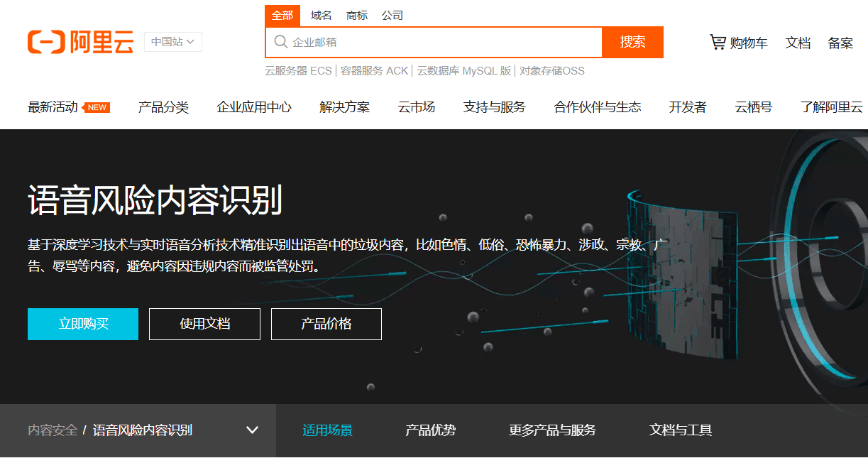Screen dimensions: 868x458
Task: Open the 支持与服务 menu
Action: point(495,107)
